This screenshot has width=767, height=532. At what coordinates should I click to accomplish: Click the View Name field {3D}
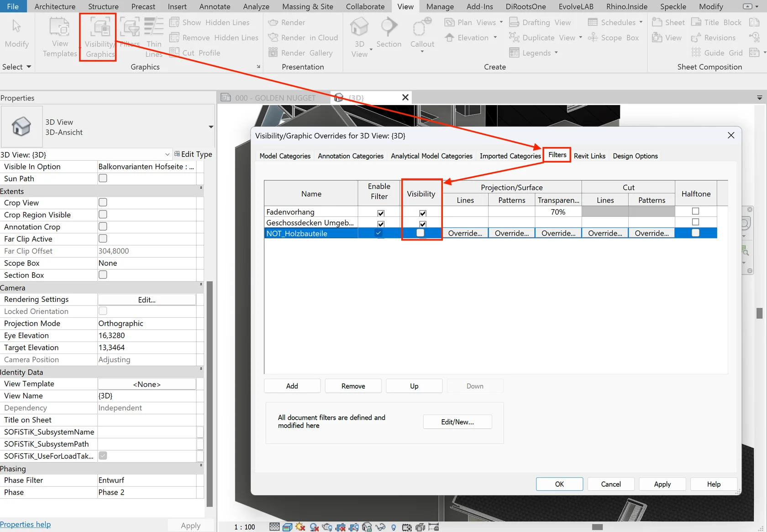(x=147, y=396)
